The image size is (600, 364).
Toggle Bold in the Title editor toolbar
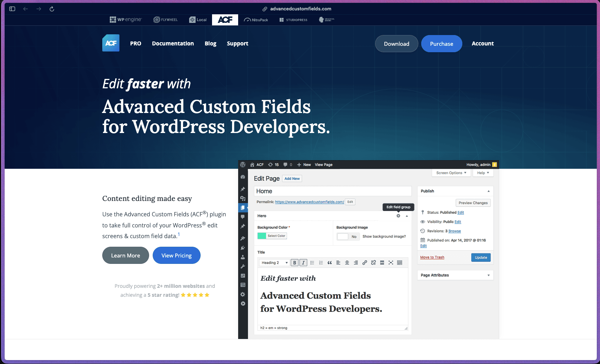pos(295,262)
